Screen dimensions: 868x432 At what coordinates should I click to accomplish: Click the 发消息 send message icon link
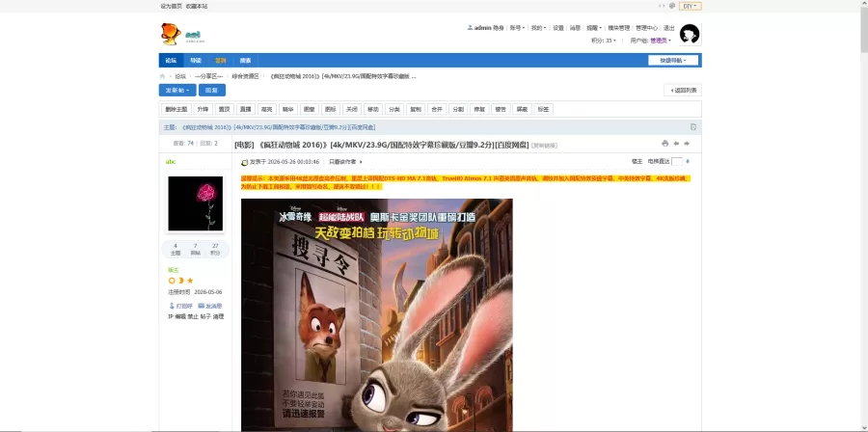pos(210,306)
